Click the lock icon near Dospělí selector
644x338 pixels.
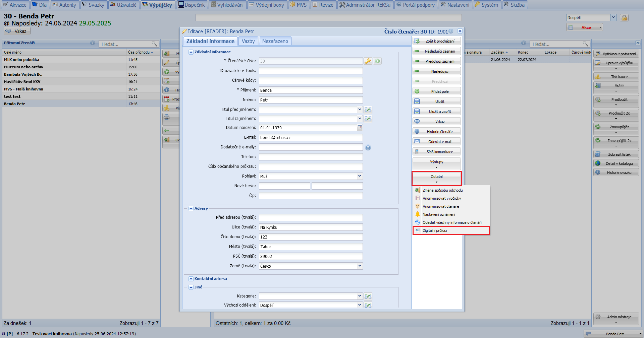coord(624,18)
